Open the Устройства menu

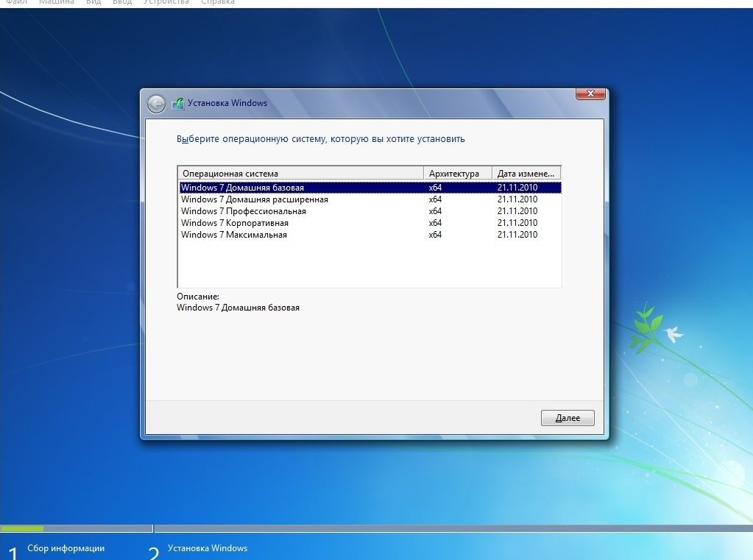(166, 2)
